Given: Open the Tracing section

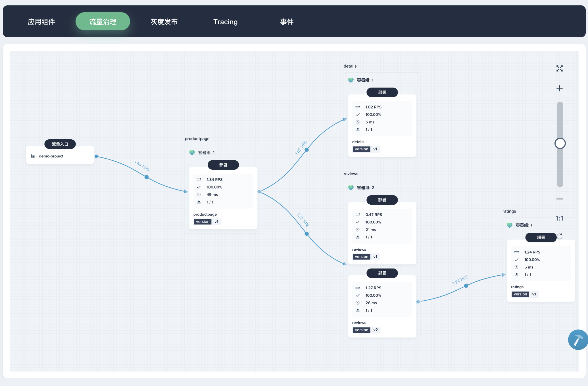Looking at the screenshot, I should [x=226, y=21].
